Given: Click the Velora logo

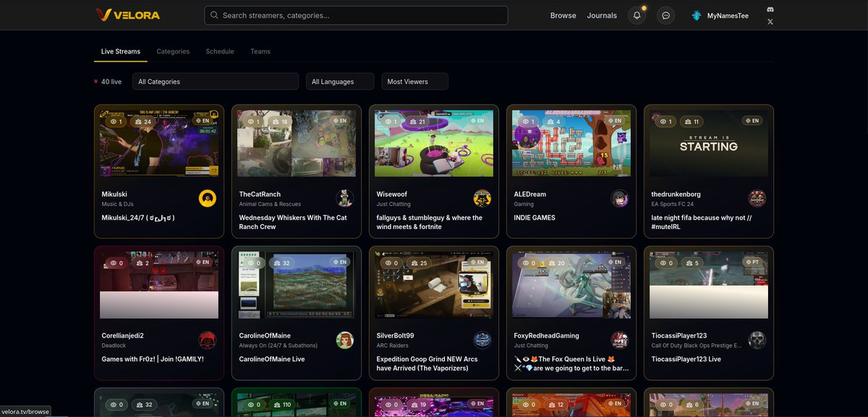Looking at the screenshot, I should coord(127,15).
